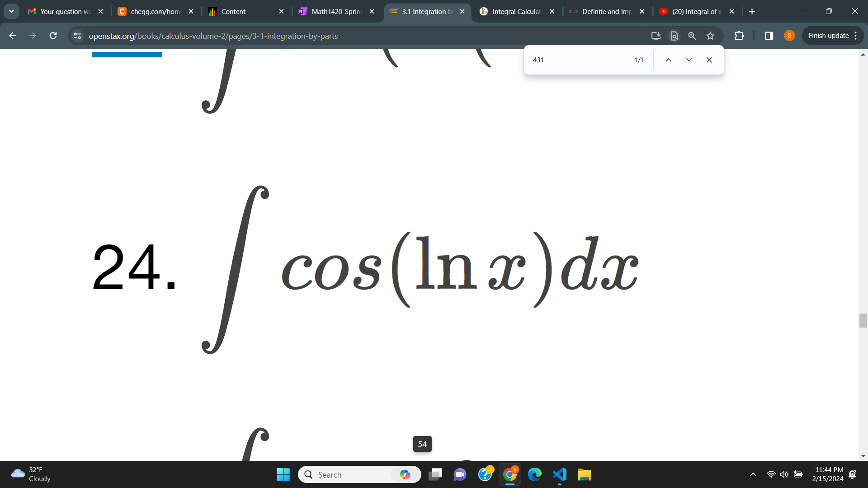
Task: Toggle browser reader/display mode
Action: coord(673,36)
